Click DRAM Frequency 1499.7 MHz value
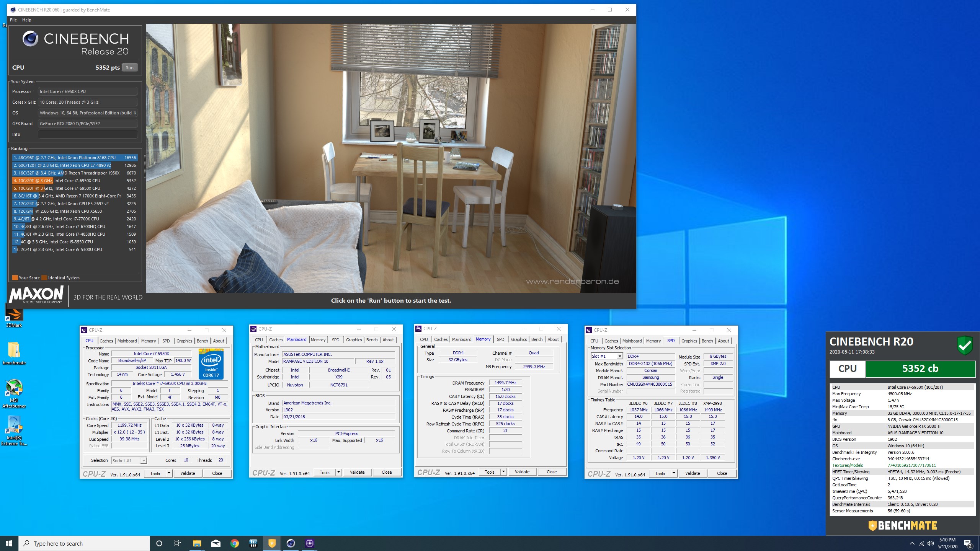980x551 pixels. (505, 383)
